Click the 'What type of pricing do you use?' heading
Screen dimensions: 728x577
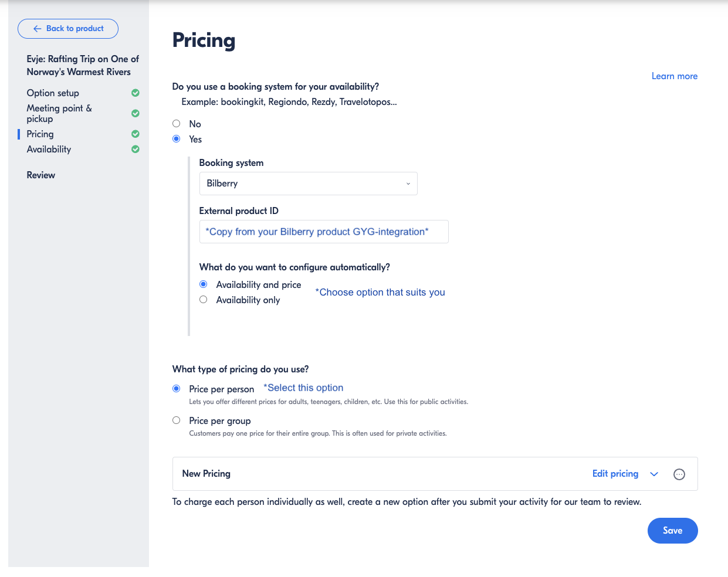[241, 369]
